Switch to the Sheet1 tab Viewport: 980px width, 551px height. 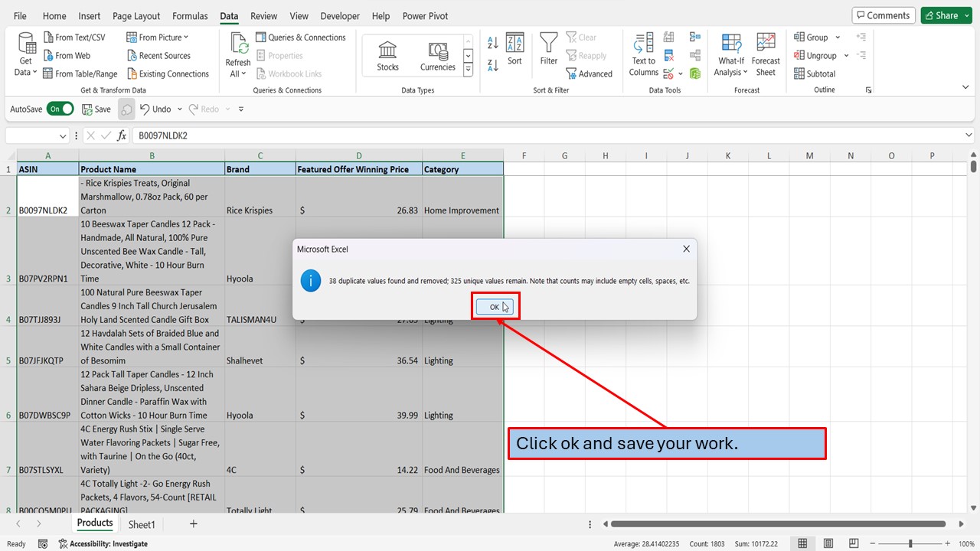pos(142,524)
